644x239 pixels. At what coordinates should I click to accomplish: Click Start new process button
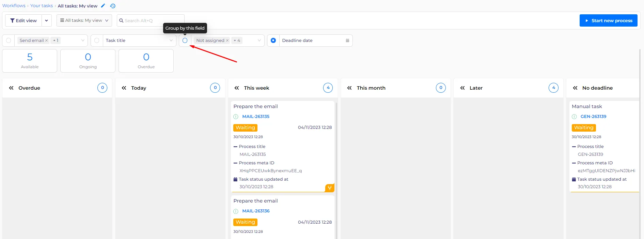pos(608,20)
